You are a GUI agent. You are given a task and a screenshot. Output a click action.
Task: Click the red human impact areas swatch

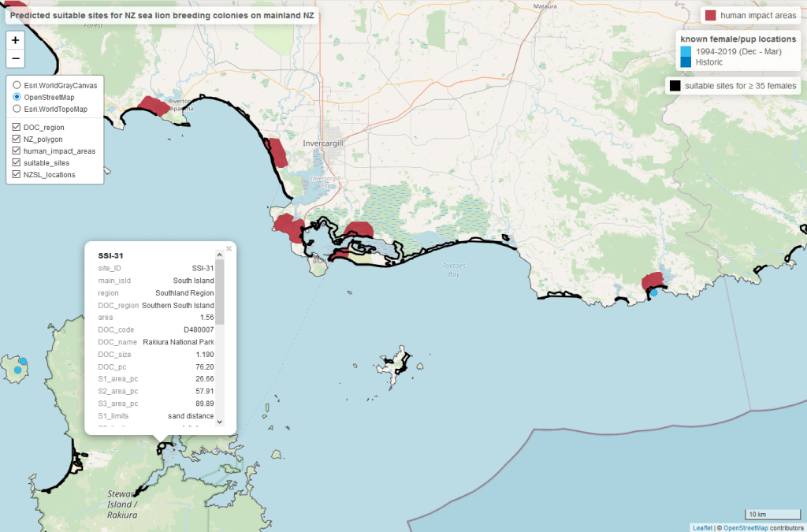(x=710, y=15)
